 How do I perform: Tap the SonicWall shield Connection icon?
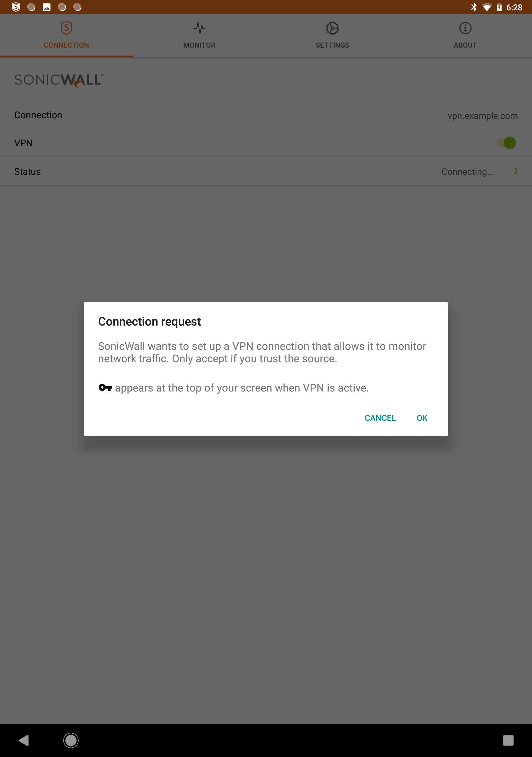(x=66, y=28)
